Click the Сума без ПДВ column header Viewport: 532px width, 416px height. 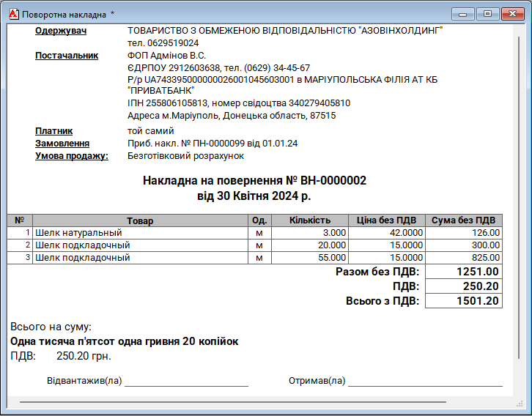click(464, 220)
